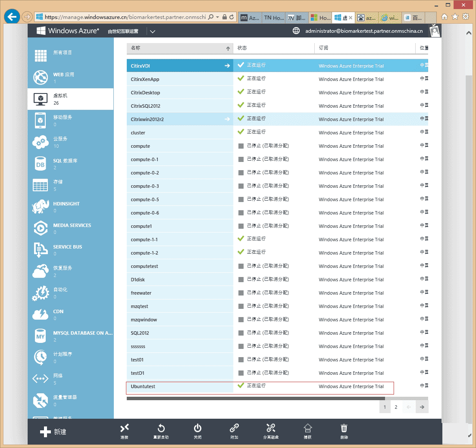Click the user avatar in the header
Image resolution: width=476 pixels, height=448 pixels.
pyautogui.click(x=435, y=31)
